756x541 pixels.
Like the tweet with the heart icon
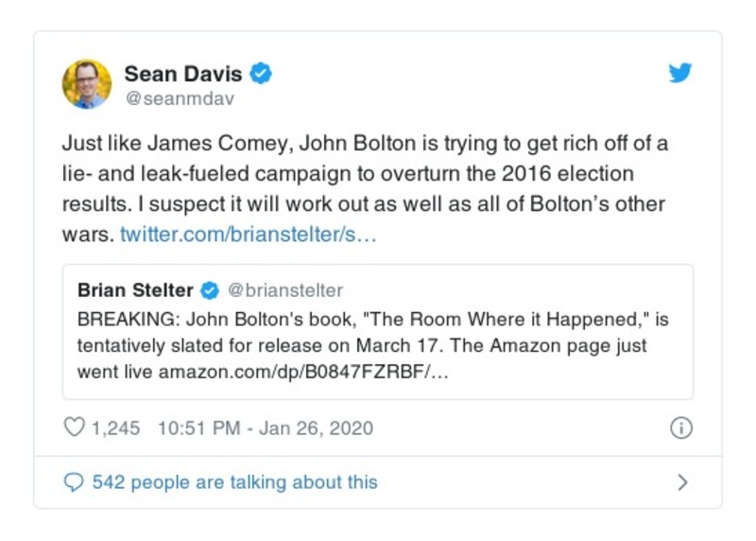click(x=74, y=428)
